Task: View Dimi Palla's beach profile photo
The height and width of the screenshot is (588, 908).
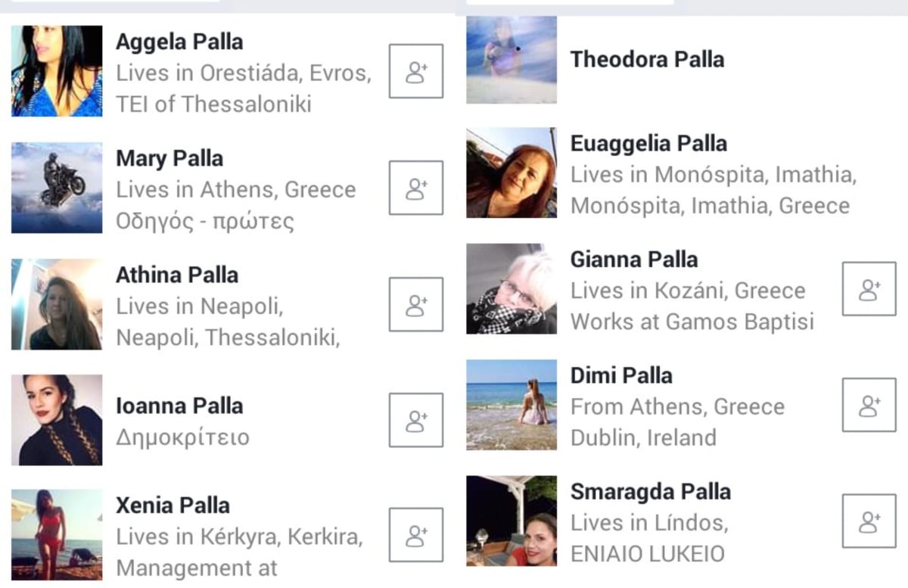Action: click(x=512, y=405)
